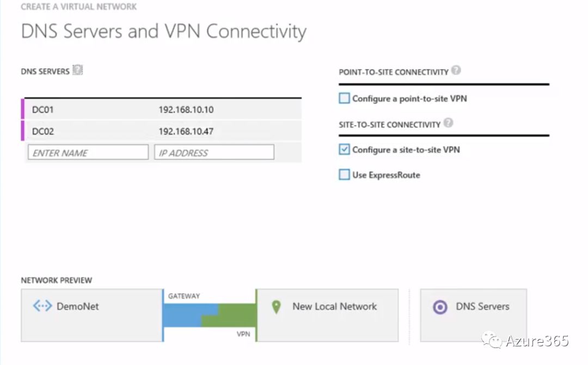Click the 192.168.10.47 IP address entry

(x=186, y=131)
